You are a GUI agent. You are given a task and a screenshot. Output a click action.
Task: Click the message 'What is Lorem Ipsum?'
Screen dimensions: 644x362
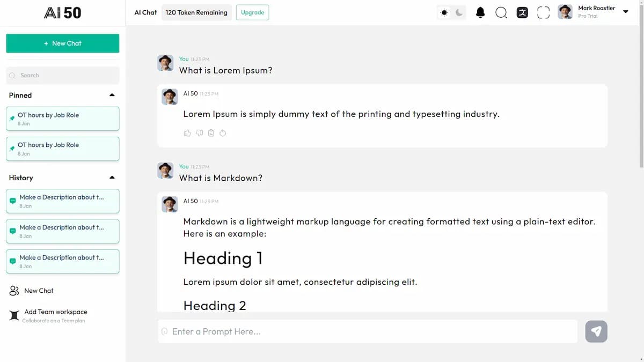(x=225, y=70)
